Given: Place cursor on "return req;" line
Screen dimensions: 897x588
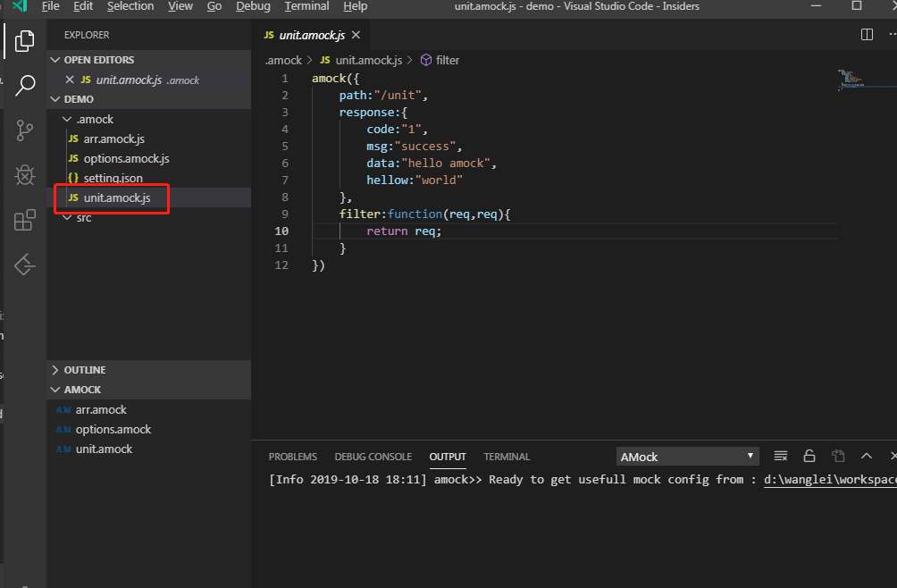Looking at the screenshot, I should [x=404, y=231].
